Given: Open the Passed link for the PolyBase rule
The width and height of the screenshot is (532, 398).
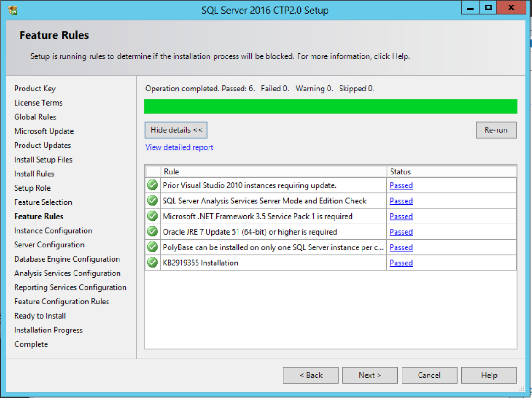Looking at the screenshot, I should point(401,247).
